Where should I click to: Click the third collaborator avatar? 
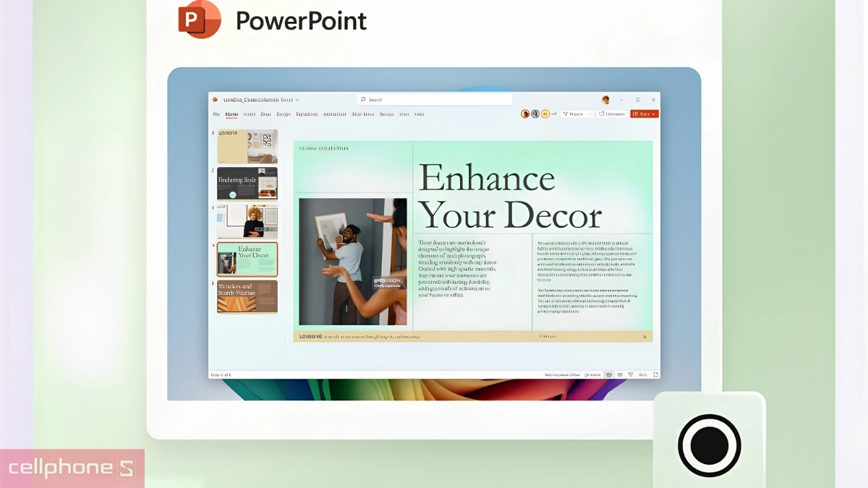coord(545,114)
